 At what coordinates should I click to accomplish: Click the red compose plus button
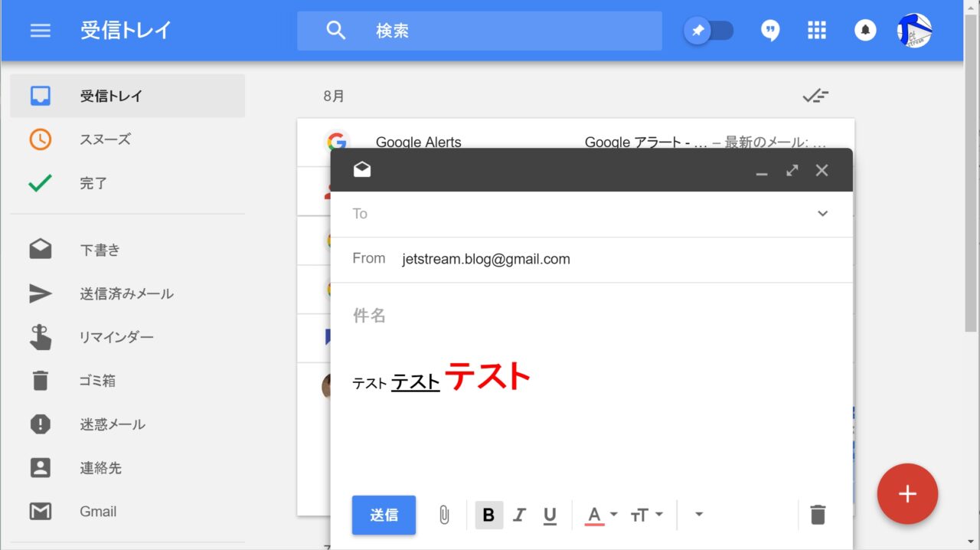(907, 494)
